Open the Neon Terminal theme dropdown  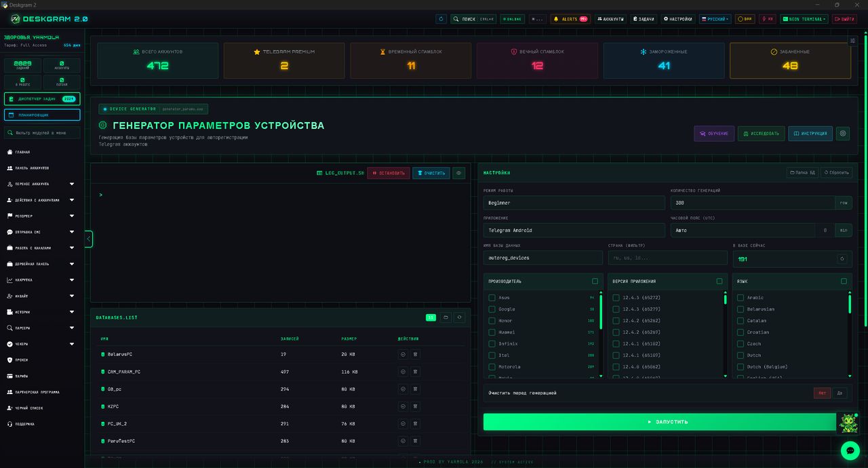click(804, 19)
